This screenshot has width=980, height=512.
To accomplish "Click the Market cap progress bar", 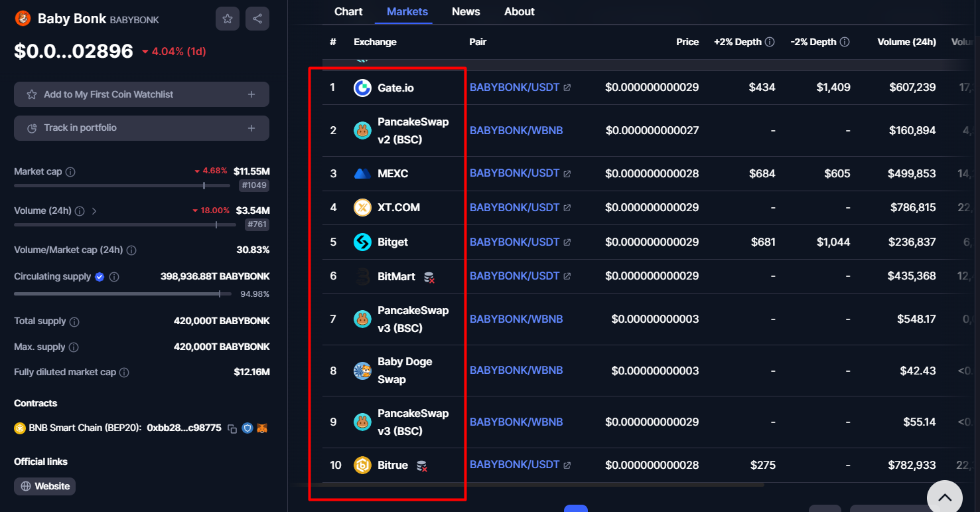I will (x=122, y=186).
